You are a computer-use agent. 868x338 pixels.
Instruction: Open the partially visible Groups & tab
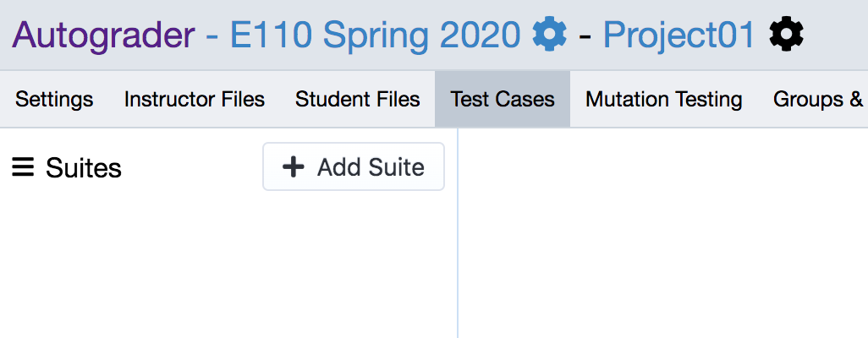pyautogui.click(x=818, y=100)
